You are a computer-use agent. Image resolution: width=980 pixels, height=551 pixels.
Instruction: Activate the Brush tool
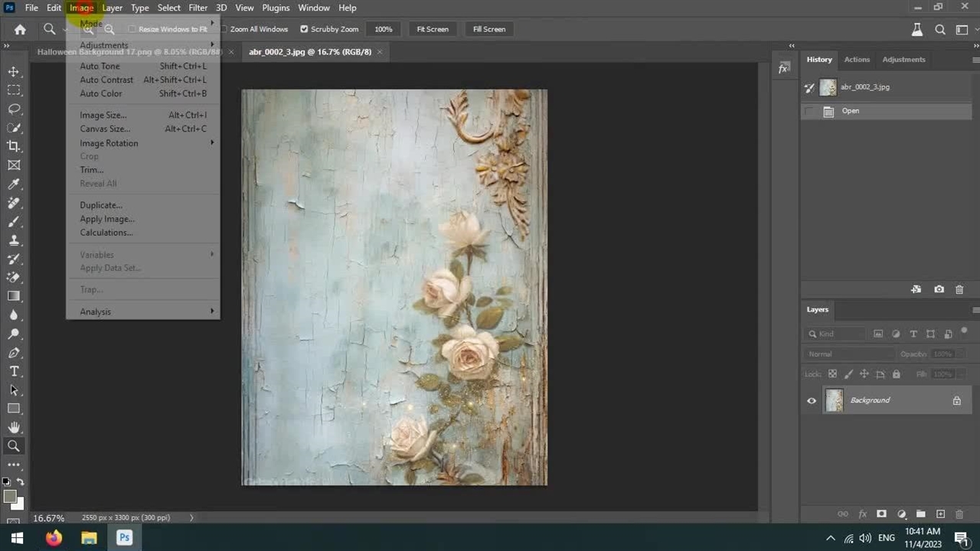(x=14, y=222)
